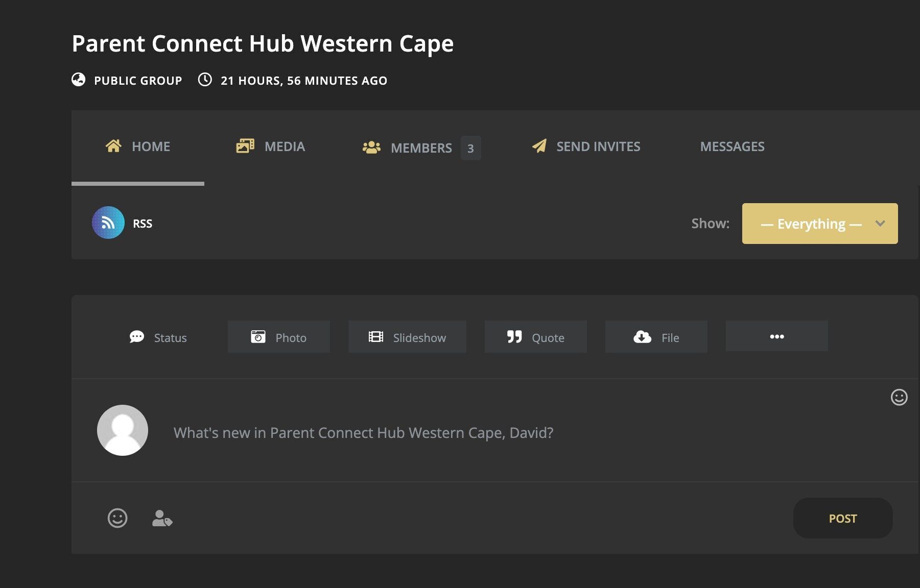Click the user avatar thumbnail
Screen dimensions: 920x588
[123, 430]
